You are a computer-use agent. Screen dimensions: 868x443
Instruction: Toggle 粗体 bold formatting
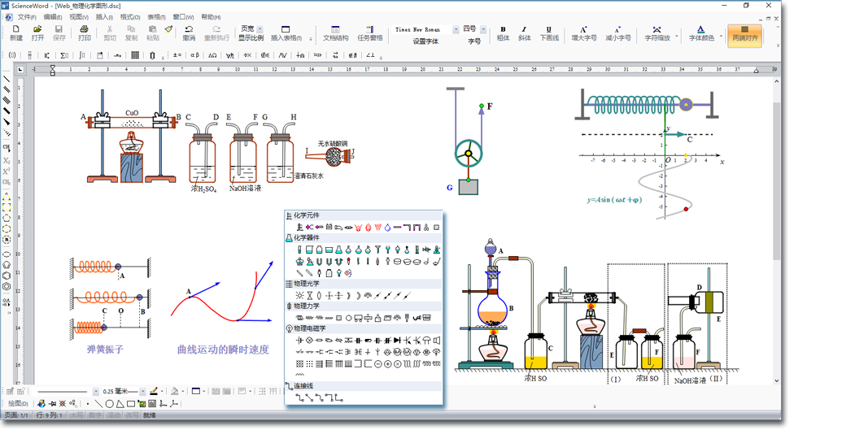point(503,33)
